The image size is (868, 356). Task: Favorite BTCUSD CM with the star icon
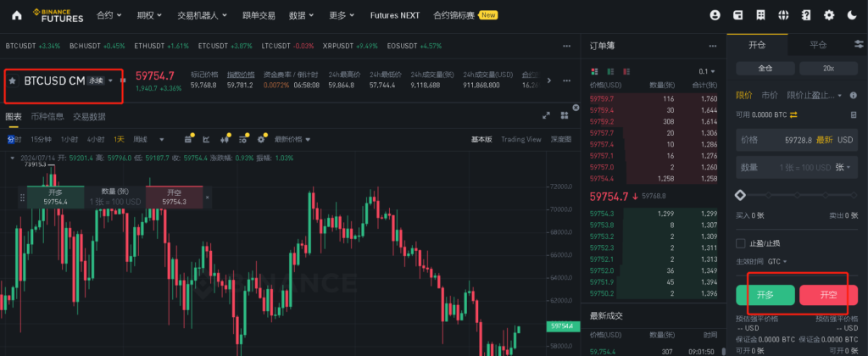[12, 81]
